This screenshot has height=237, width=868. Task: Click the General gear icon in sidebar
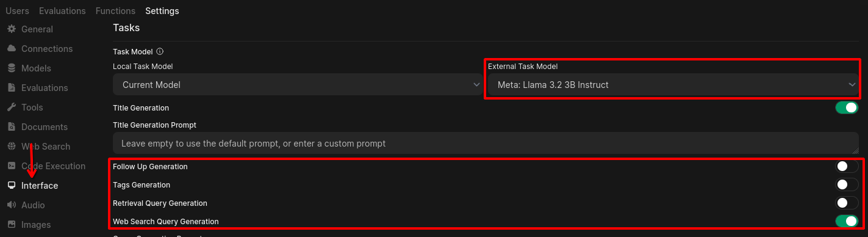point(11,29)
